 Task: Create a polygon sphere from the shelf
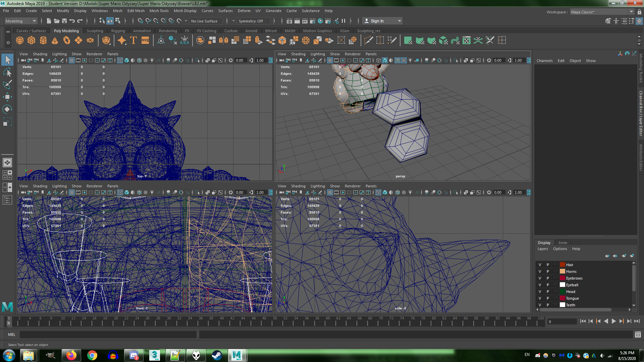click(x=20, y=41)
